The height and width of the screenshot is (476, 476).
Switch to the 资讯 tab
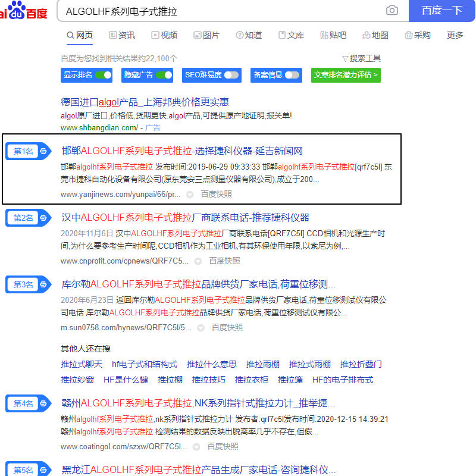pos(122,35)
